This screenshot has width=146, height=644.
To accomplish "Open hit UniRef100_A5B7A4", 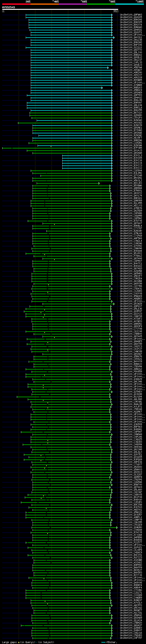I will [131, 67].
